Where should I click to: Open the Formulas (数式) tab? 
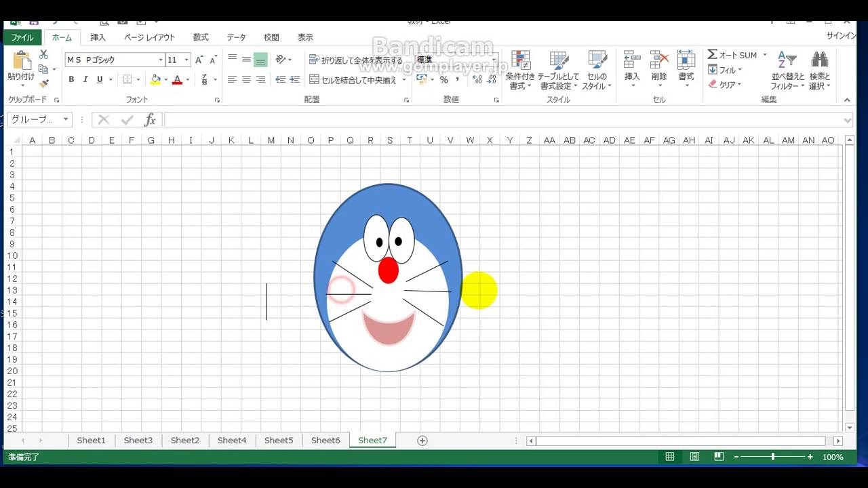click(x=201, y=37)
